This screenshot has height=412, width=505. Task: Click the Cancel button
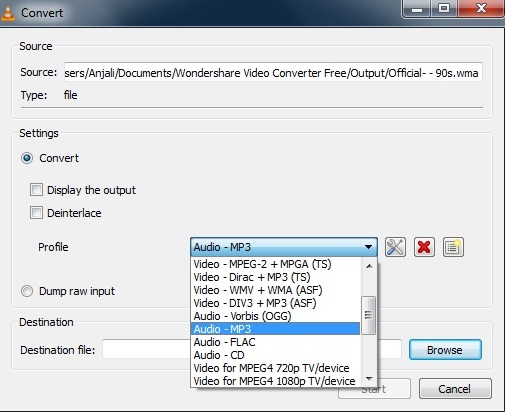tap(455, 389)
